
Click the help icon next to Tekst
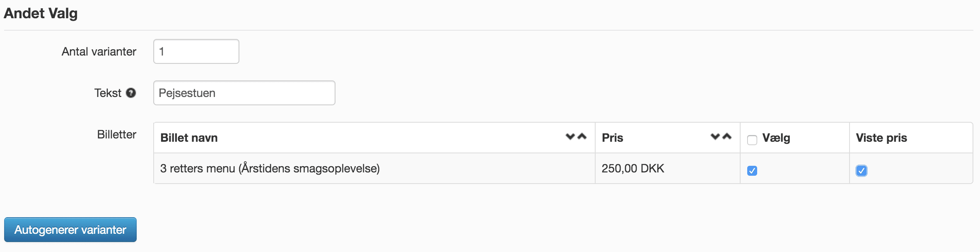(x=131, y=93)
